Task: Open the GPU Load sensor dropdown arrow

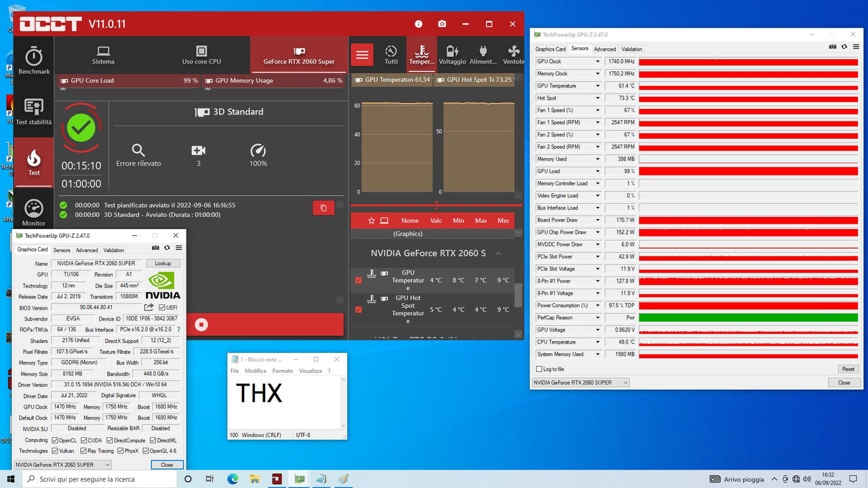Action: tap(597, 171)
